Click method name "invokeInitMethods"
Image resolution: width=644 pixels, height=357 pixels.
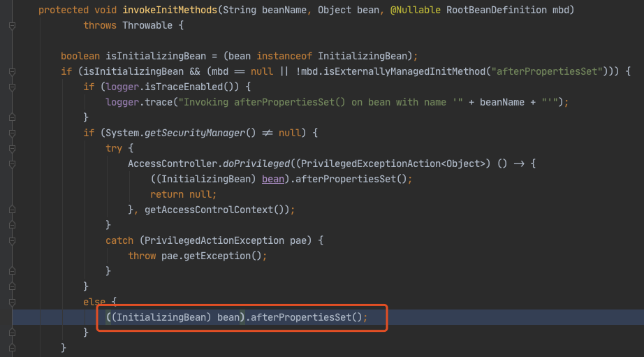pos(170,10)
